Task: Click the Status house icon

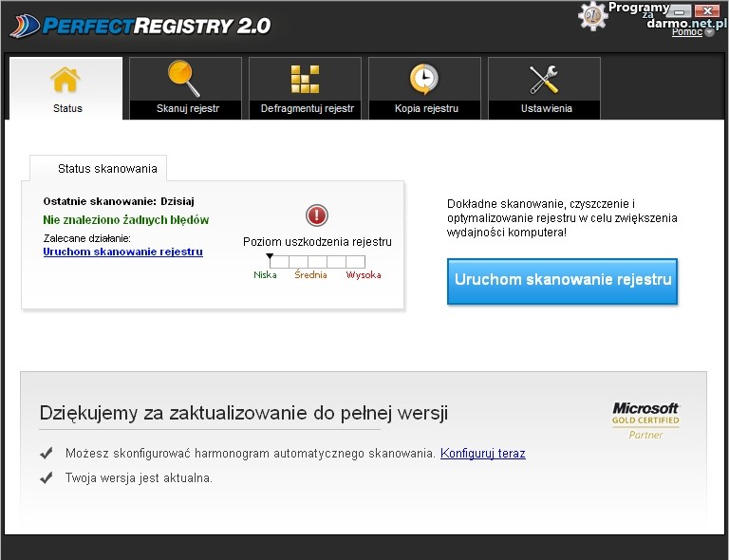Action: coord(65,80)
